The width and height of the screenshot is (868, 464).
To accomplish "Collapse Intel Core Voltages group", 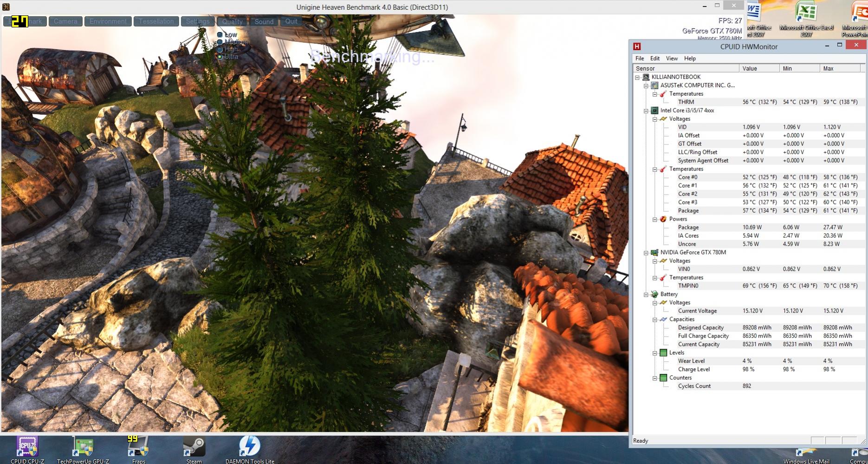I will coord(655,119).
